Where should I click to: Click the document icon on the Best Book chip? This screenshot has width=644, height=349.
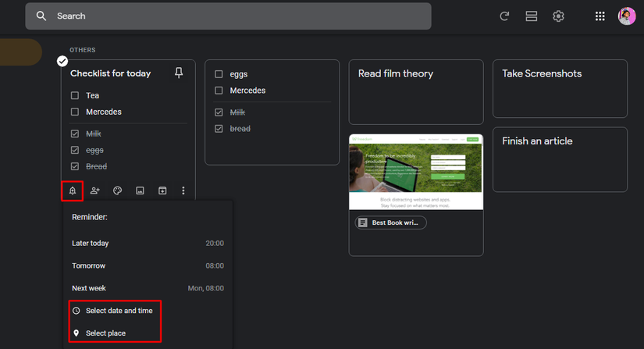[x=363, y=223]
